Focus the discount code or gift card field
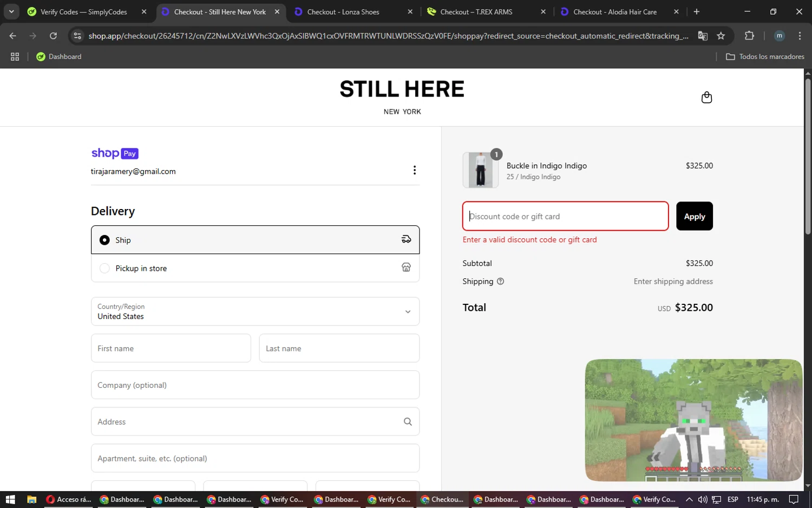The image size is (812, 508). point(565,216)
